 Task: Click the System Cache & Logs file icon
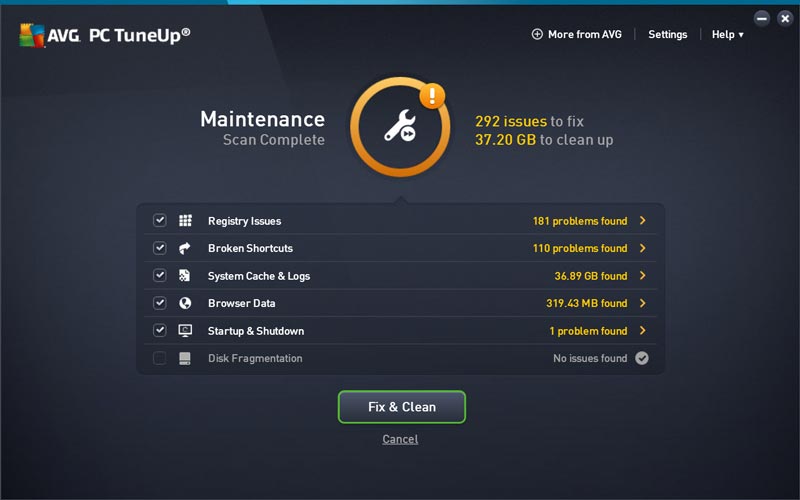click(185, 276)
